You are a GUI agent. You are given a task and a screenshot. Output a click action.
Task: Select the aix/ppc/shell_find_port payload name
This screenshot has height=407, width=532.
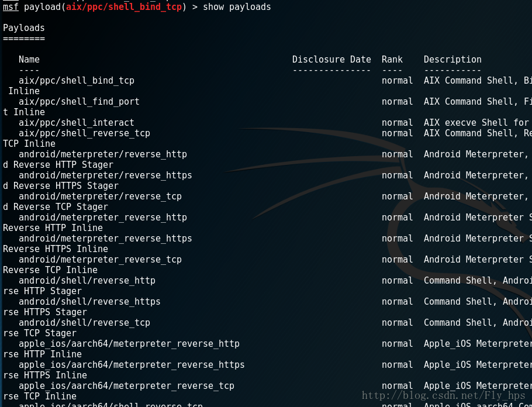coord(79,102)
